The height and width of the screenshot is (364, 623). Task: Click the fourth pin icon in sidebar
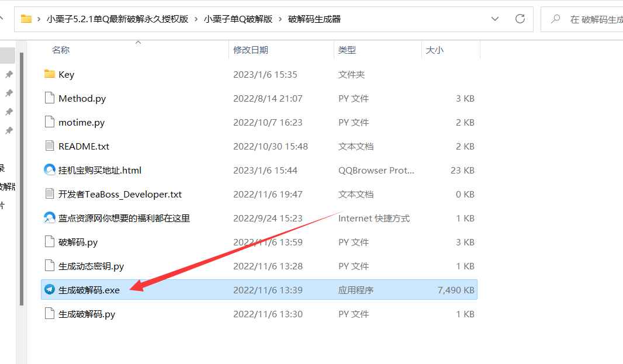coord(9,130)
